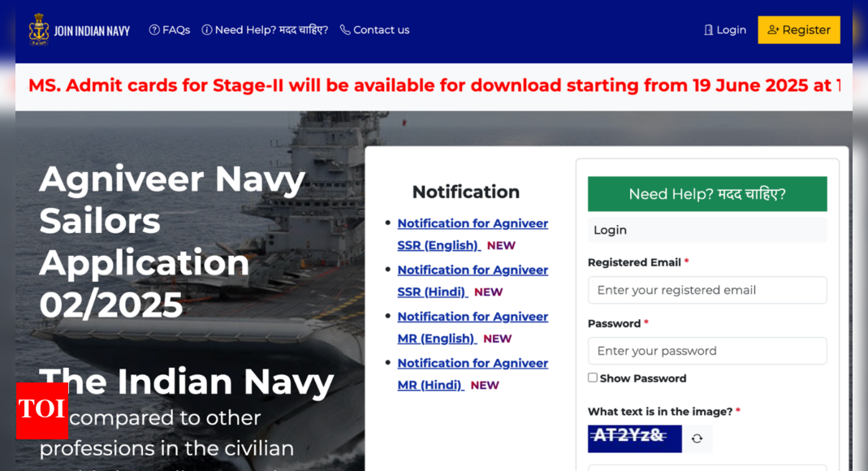This screenshot has height=471, width=868.
Task: Click the Agniveer Navy Sailors Application heading
Action: coord(172,241)
